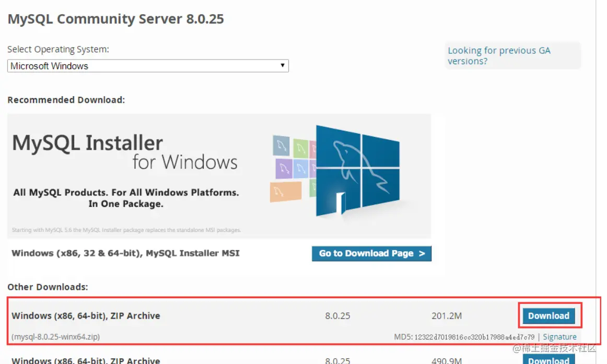This screenshot has height=364, width=607.
Task: Click the Windows logo dolphin graphic
Action: [357, 171]
